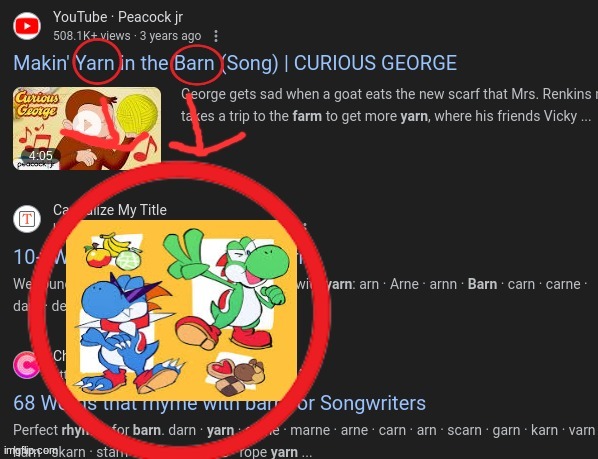Click the yellow yarn ball in thumbnail
Screen dimensions: 598x459
(137, 111)
